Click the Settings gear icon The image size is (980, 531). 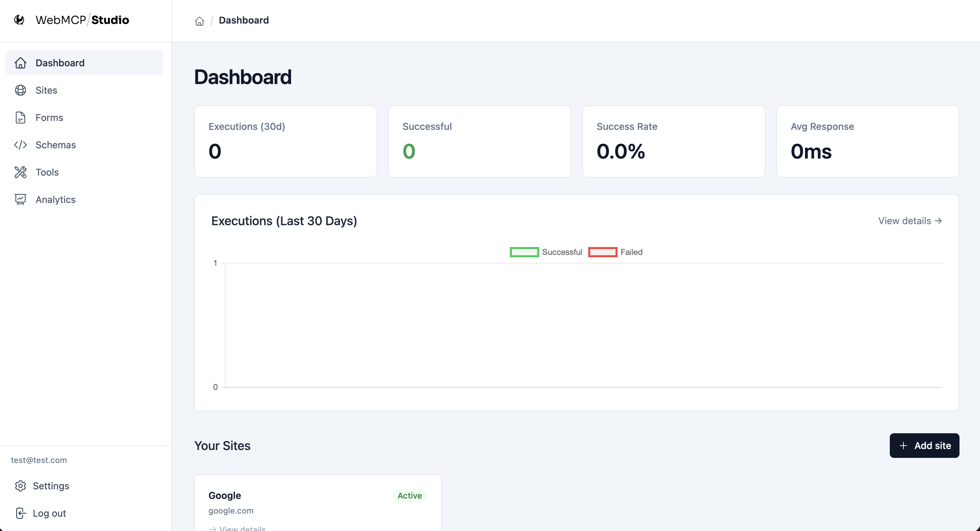point(21,486)
